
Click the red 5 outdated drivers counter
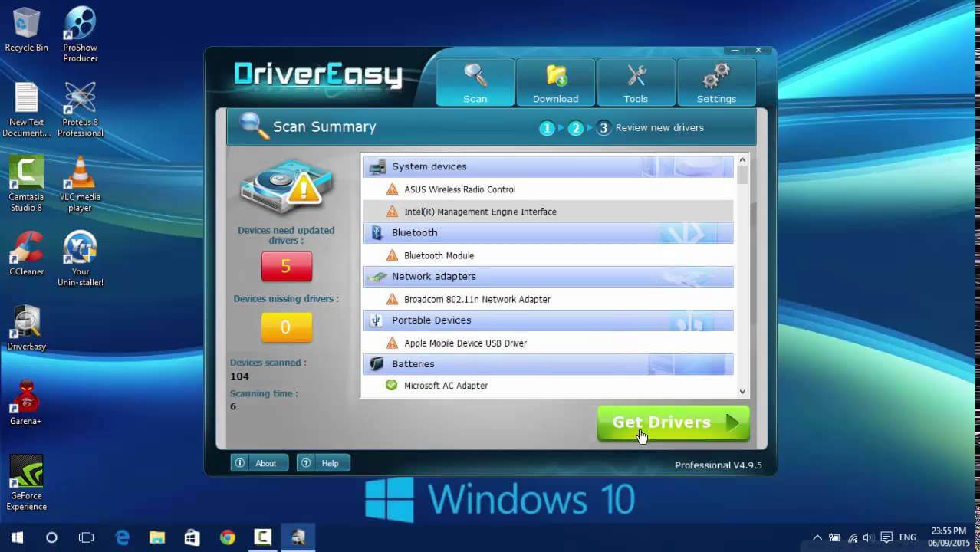coord(286,267)
